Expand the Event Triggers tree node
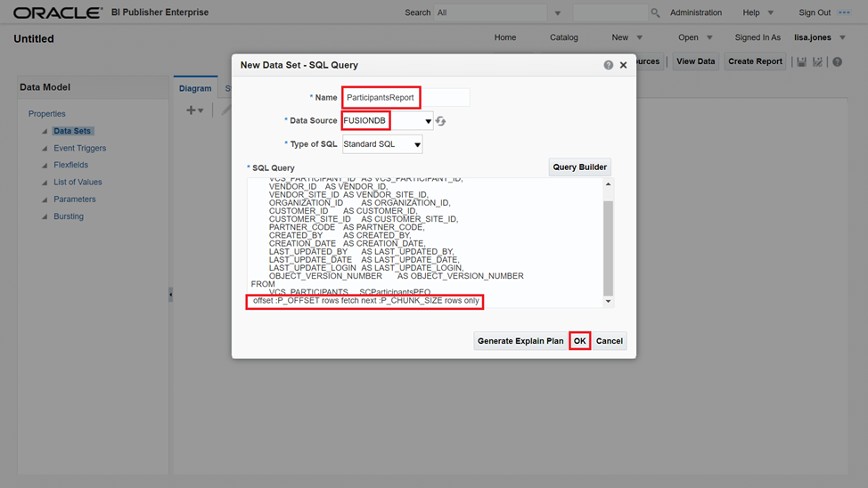This screenshot has height=488, width=868. click(x=45, y=149)
